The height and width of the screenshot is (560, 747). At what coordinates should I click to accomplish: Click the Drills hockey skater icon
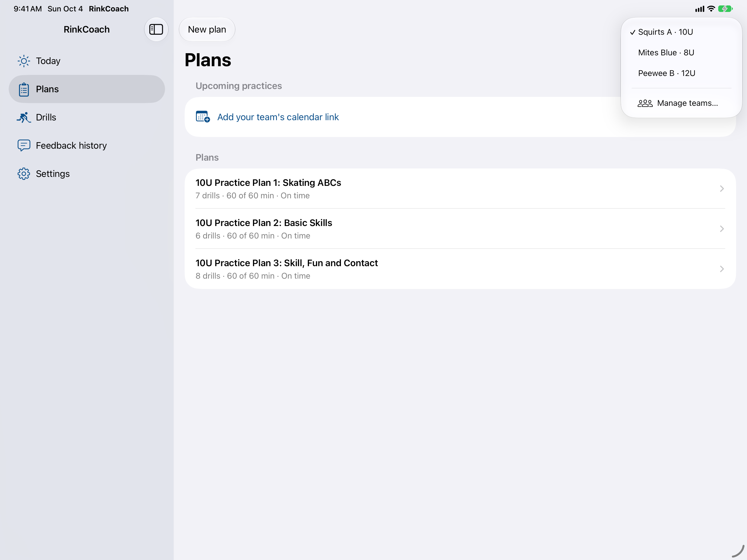[x=24, y=117]
